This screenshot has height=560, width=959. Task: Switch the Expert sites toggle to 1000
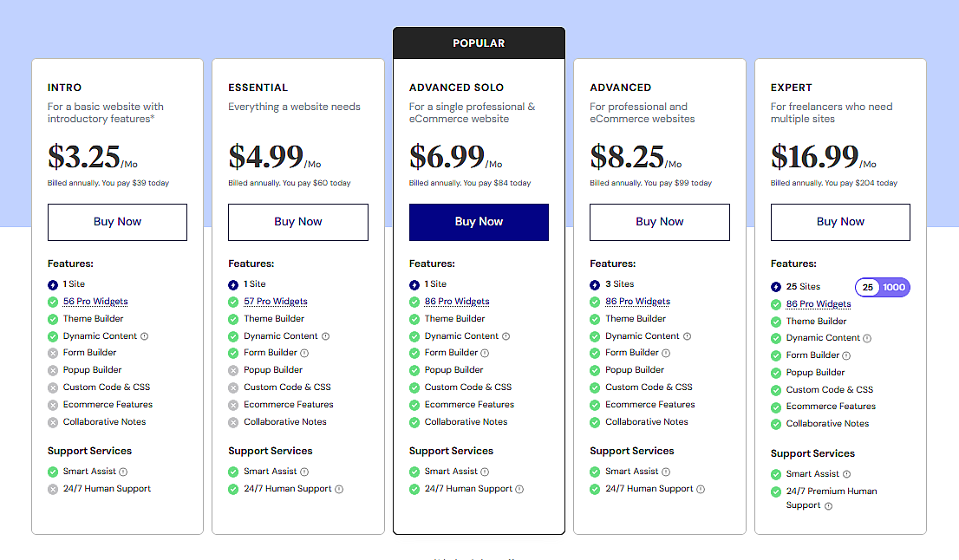[897, 287]
